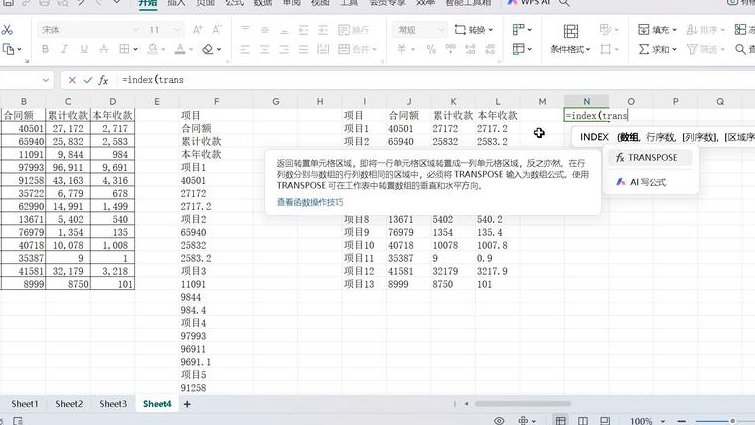Open the Data (数据) ribbon tab
Screen dimensions: 755x425
[x=263, y=3]
